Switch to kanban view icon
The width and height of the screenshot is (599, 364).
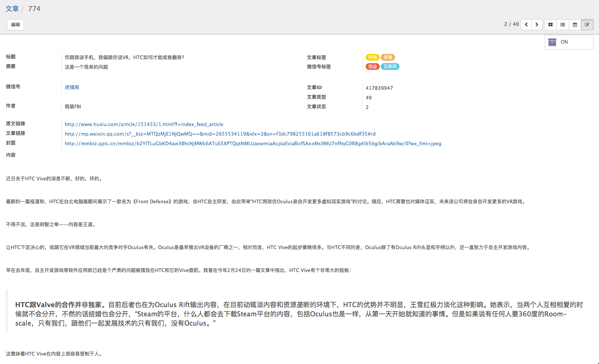coord(551,25)
